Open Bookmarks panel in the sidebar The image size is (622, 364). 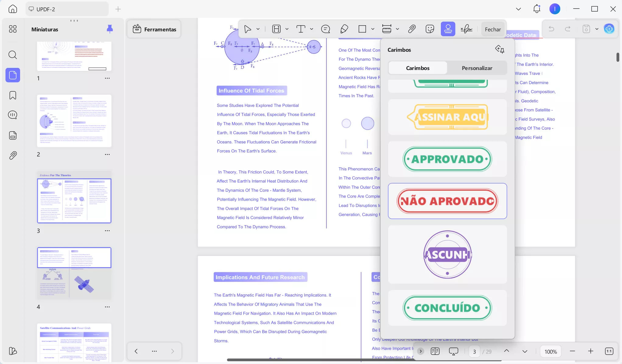12,95
